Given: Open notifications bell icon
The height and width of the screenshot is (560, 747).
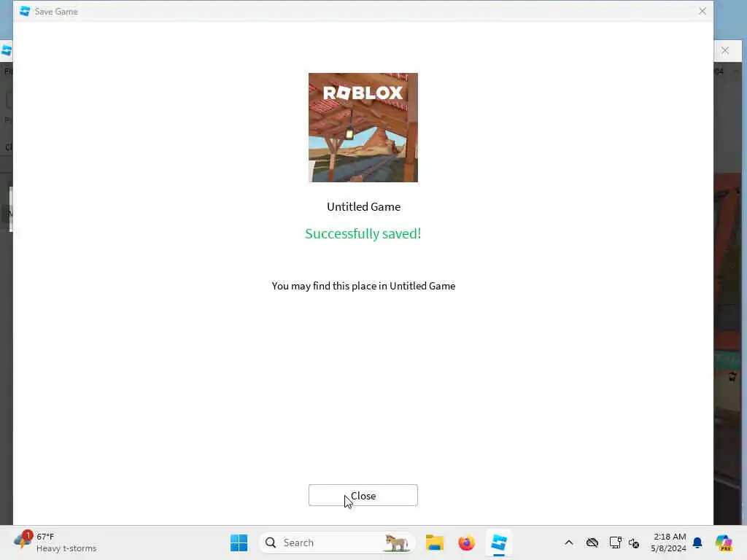Looking at the screenshot, I should [x=697, y=542].
